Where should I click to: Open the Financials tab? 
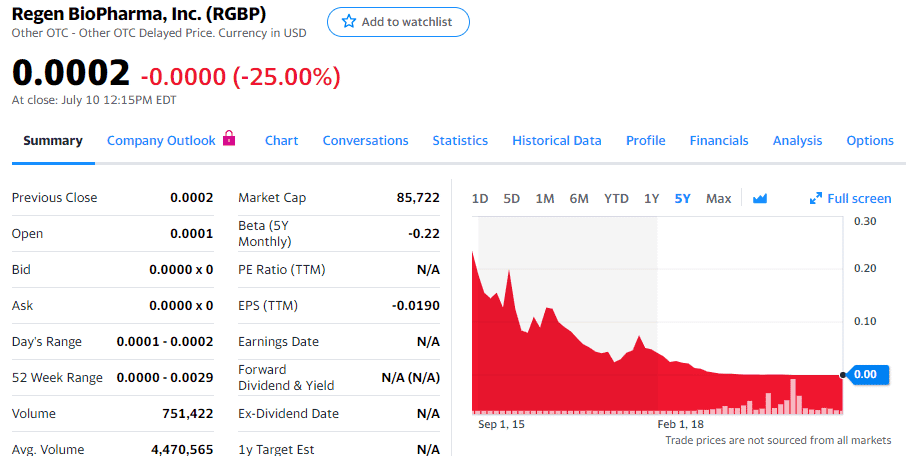(719, 140)
